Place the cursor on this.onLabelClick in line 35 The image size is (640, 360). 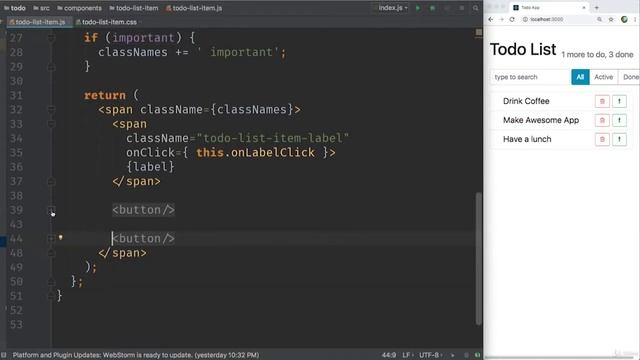[x=255, y=153]
